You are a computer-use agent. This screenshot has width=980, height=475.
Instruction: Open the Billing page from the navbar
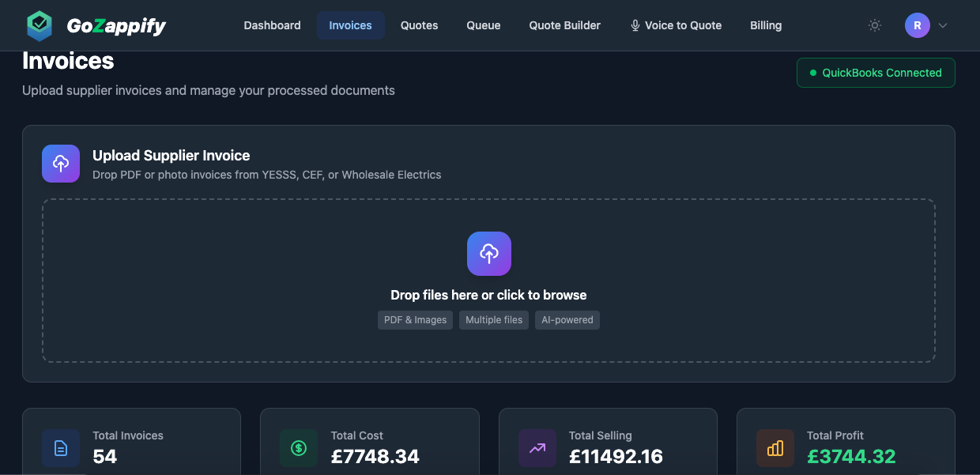[x=765, y=25]
